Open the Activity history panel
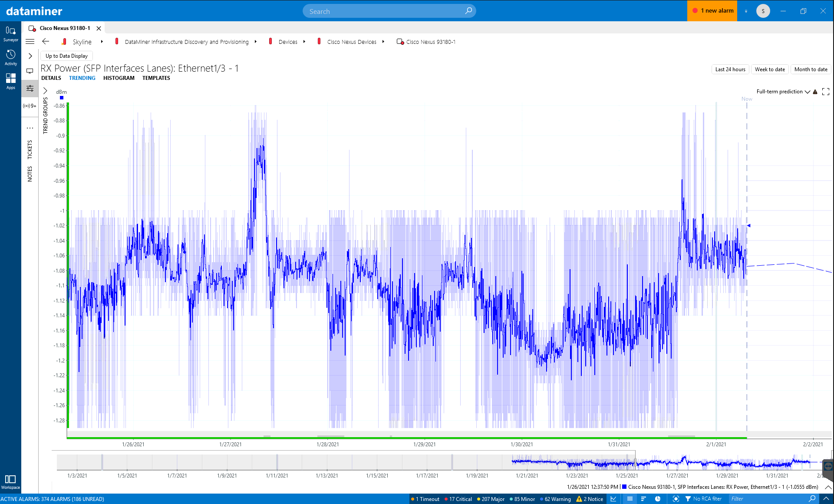834x504 pixels. pyautogui.click(x=10, y=57)
